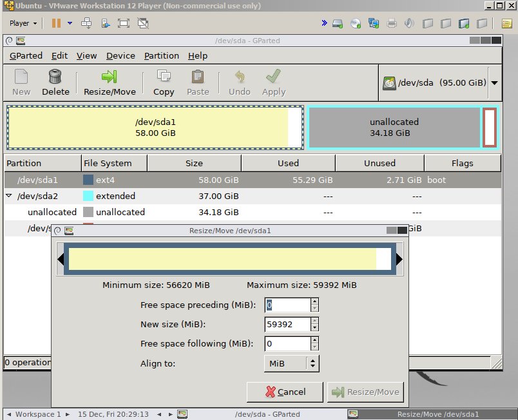The image size is (518, 420).
Task: Click VMware unity mode icon
Action: pos(143,23)
